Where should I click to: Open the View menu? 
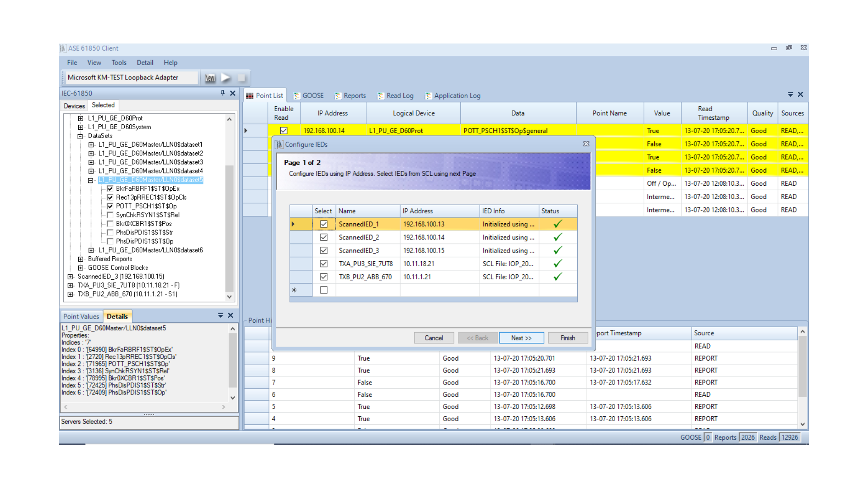click(x=94, y=63)
